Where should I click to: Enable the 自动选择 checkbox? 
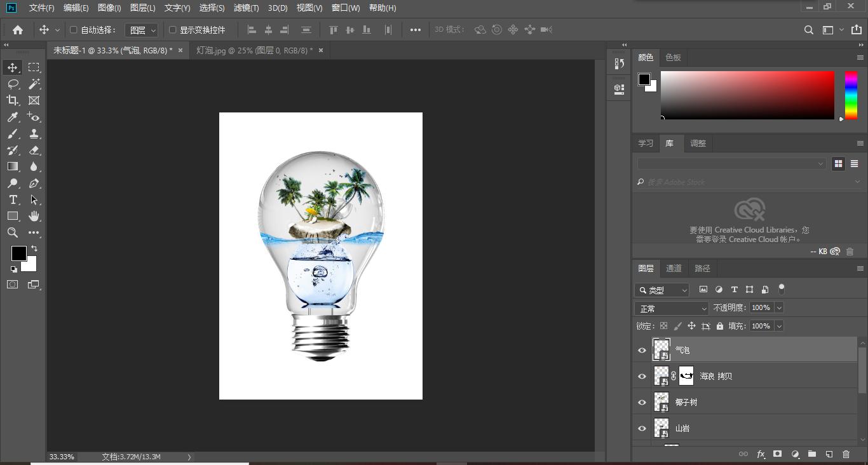[73, 30]
